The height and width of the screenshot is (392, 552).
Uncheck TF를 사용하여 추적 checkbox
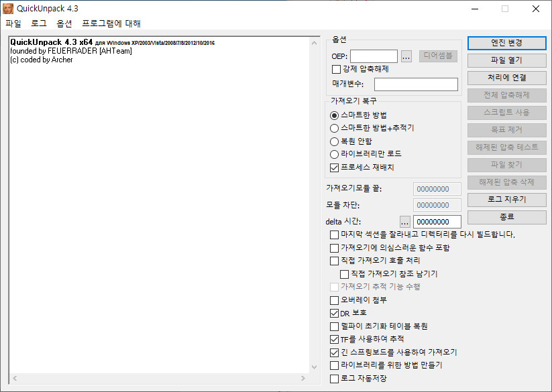[x=334, y=339]
